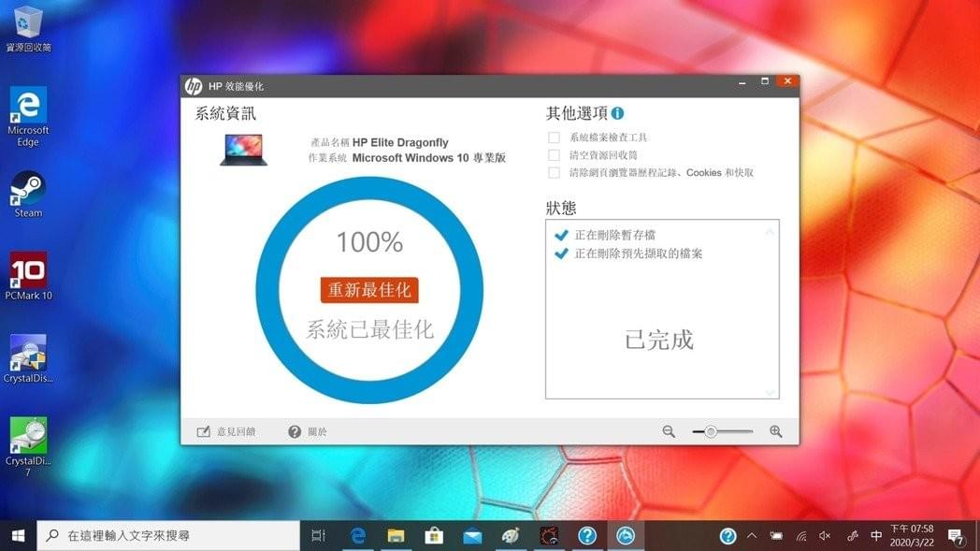Click the taskbar search box
980x551 pixels.
pyautogui.click(x=168, y=536)
